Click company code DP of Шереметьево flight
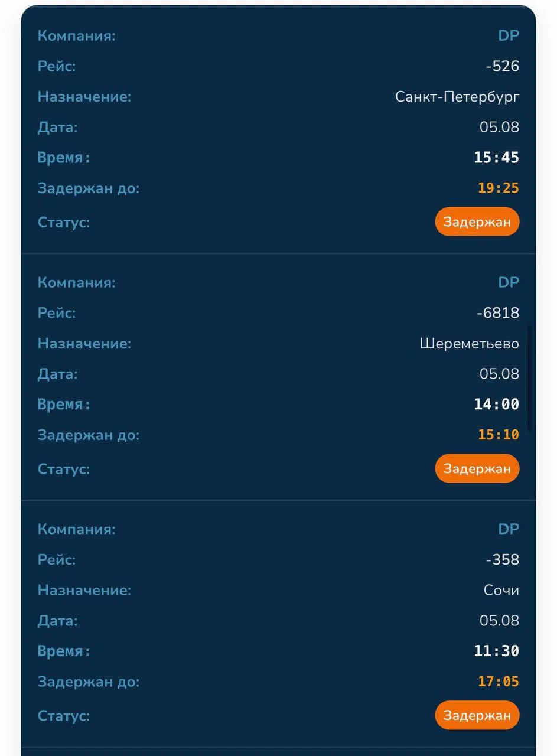This screenshot has width=557, height=756. point(509,282)
